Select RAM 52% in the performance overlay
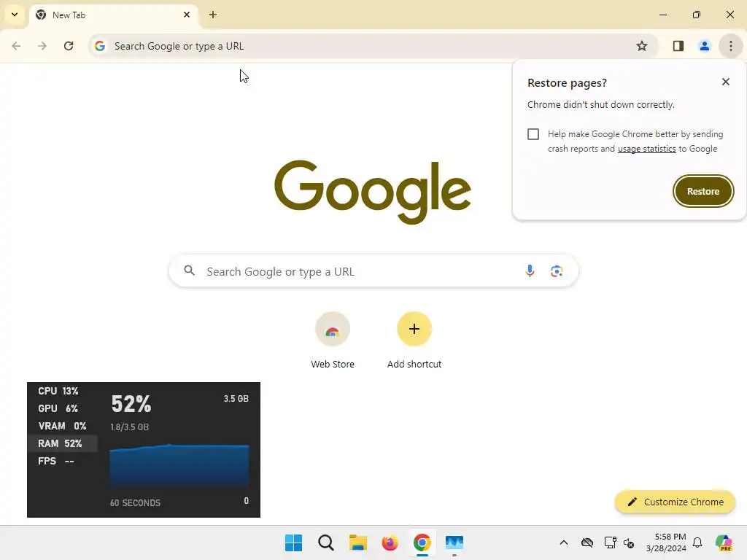The width and height of the screenshot is (747, 560). click(62, 443)
